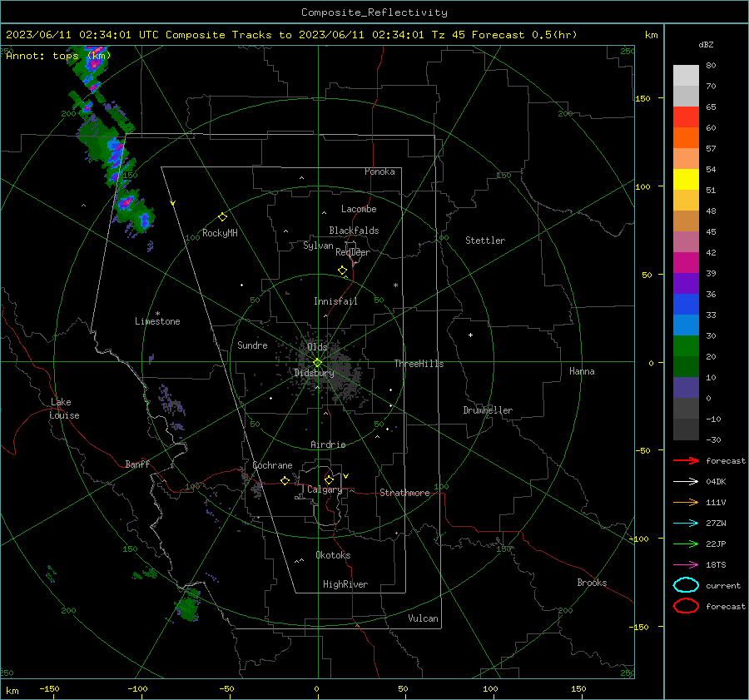749x700 pixels.
Task: Click the RockyMH label
Action: [x=220, y=233]
